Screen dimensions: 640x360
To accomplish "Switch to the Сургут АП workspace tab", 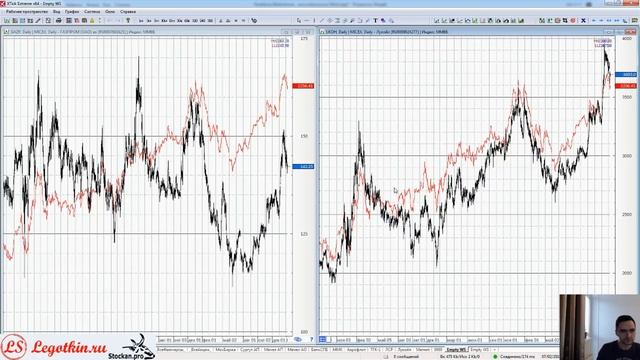I will coord(250,350).
